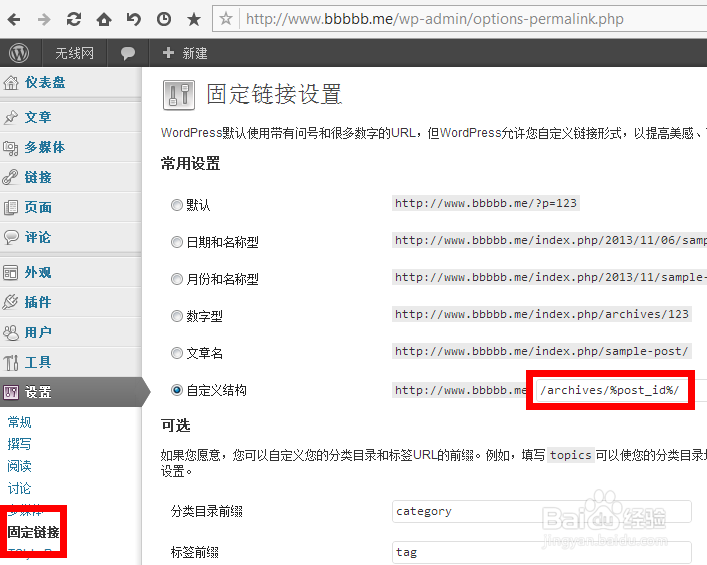The image size is (707, 565).
Task: Select the 默认 permalink radio button
Action: (x=177, y=205)
